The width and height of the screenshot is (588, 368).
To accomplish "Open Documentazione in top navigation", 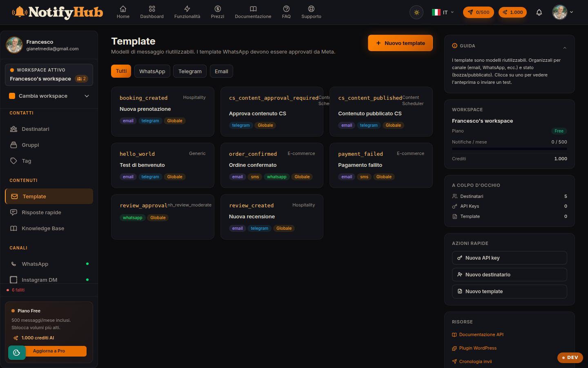I will (x=253, y=12).
